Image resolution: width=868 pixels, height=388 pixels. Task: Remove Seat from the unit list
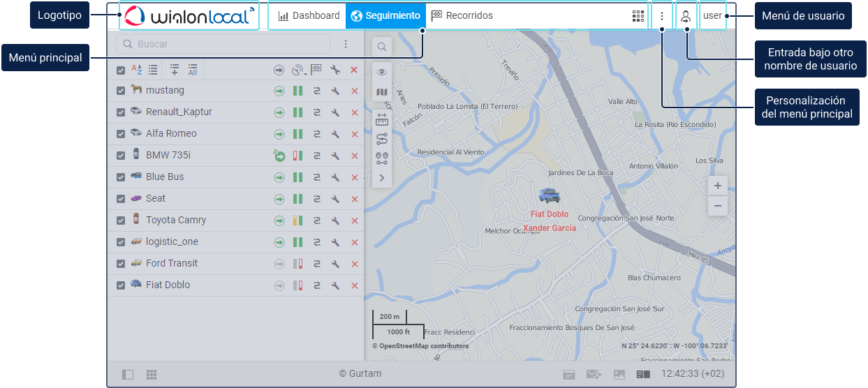click(x=354, y=199)
